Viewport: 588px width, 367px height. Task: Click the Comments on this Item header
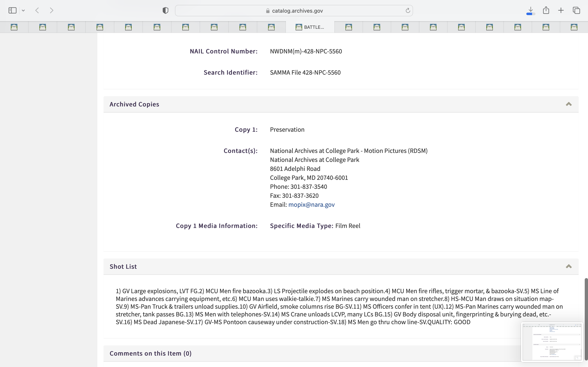151,353
